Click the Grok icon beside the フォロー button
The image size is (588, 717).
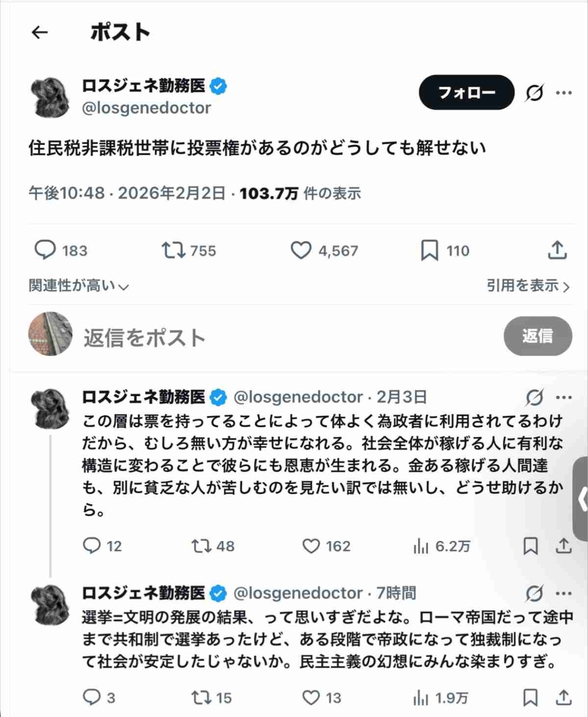(x=534, y=93)
